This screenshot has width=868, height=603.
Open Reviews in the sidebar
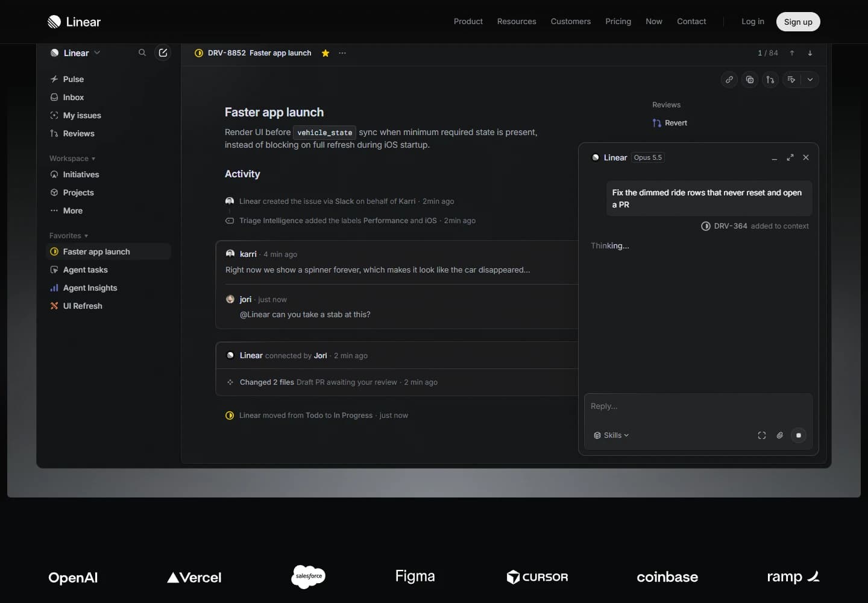pos(108,133)
